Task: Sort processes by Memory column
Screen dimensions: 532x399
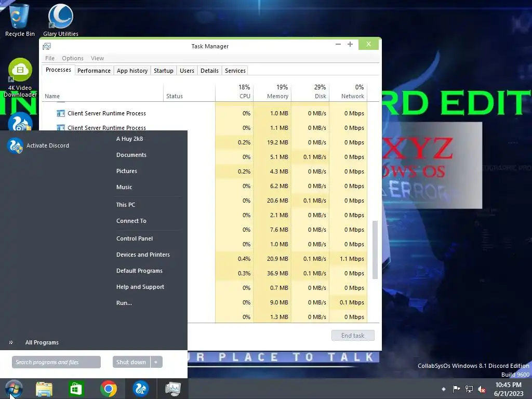Action: coord(272,91)
